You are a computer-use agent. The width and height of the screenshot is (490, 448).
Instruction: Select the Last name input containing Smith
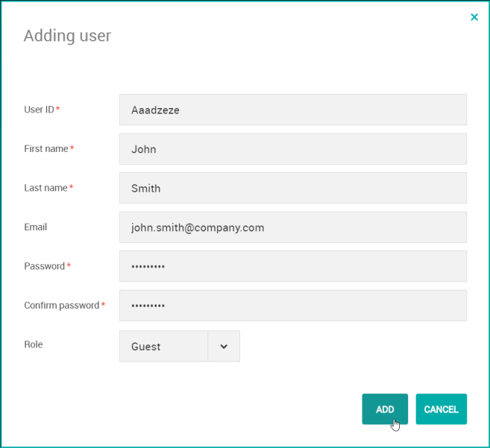point(292,188)
